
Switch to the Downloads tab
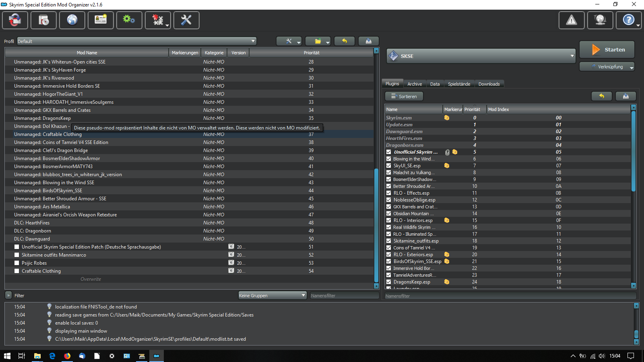tap(489, 84)
